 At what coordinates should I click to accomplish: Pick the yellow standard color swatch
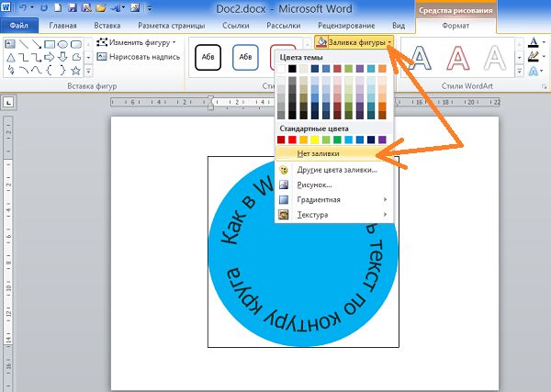[315, 140]
